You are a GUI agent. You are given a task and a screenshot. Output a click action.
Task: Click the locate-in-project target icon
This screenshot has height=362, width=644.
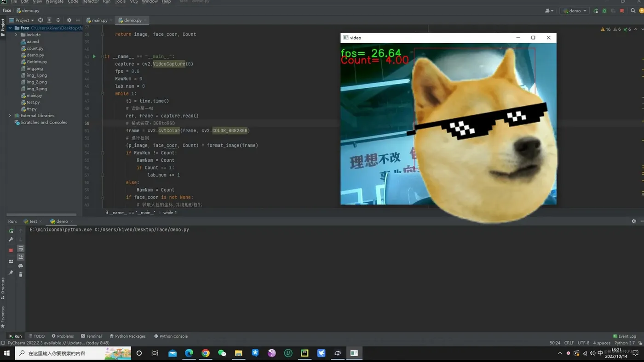pos(40,20)
